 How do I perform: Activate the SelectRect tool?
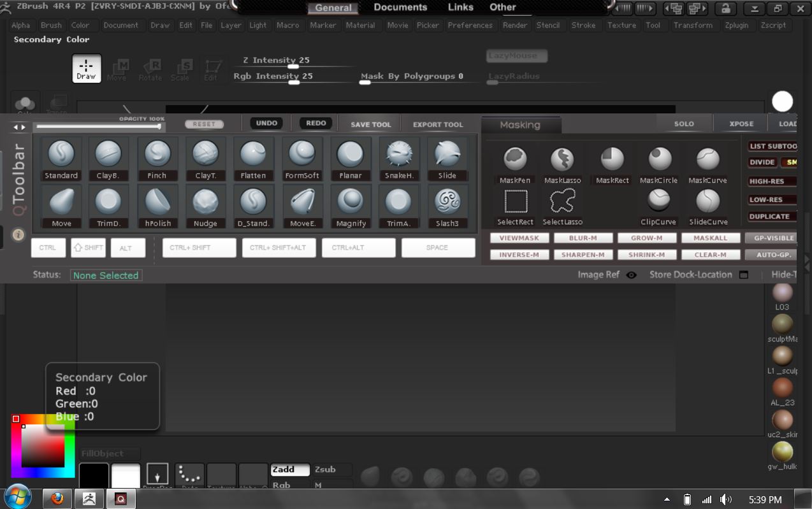(516, 202)
